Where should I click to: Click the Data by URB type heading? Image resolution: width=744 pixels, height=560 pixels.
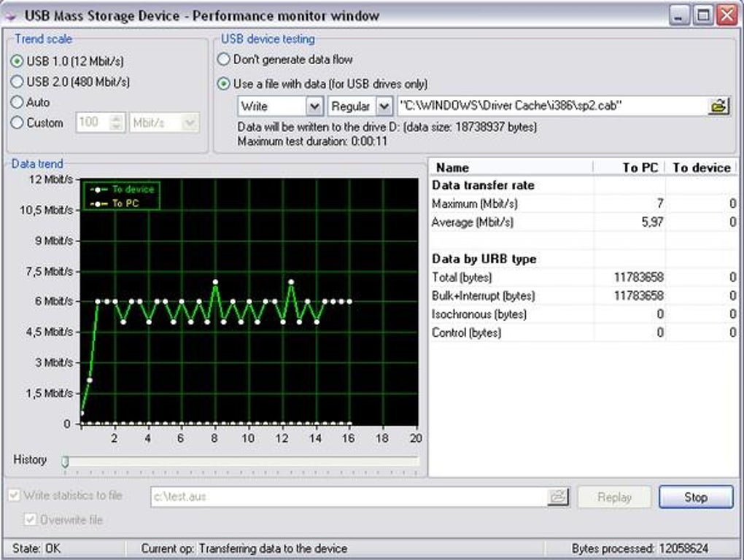point(484,259)
